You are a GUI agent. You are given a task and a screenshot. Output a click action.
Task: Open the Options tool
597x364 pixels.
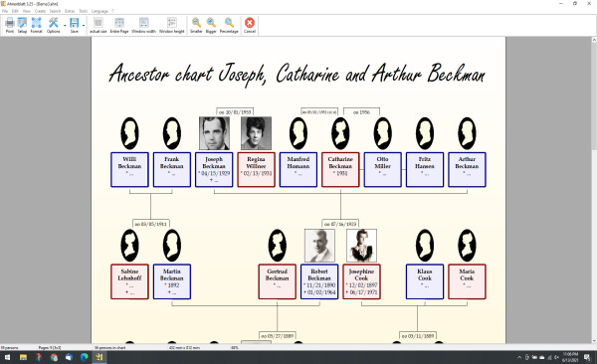54,25
